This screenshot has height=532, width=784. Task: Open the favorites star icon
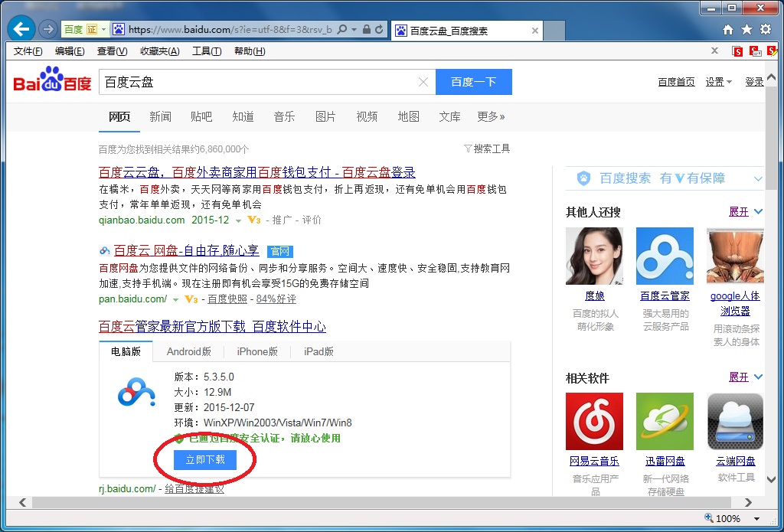click(746, 30)
